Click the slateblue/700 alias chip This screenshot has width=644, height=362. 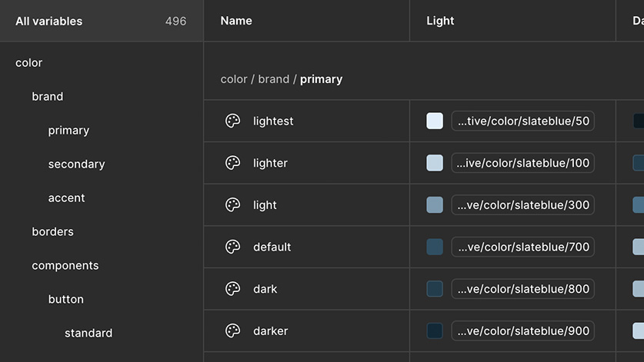pyautogui.click(x=523, y=247)
